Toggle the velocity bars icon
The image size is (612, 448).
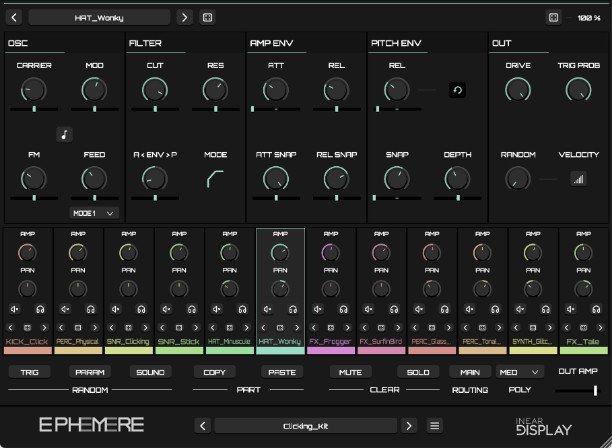[x=578, y=179]
